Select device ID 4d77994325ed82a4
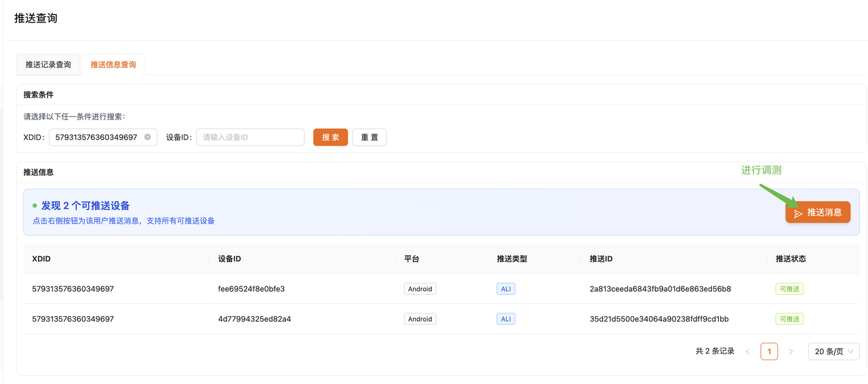Image resolution: width=868 pixels, height=384 pixels. coord(255,319)
